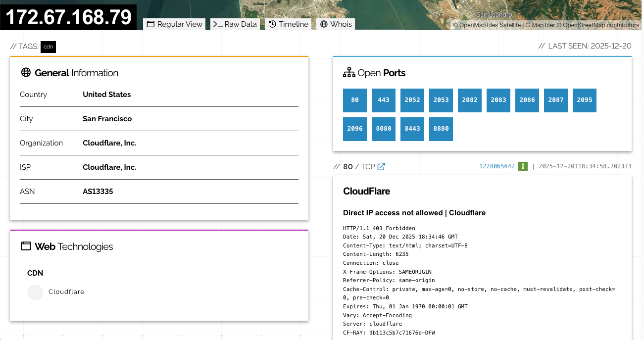The height and width of the screenshot is (340, 644).
Task: Open the Timeline tab
Action: [x=288, y=24]
